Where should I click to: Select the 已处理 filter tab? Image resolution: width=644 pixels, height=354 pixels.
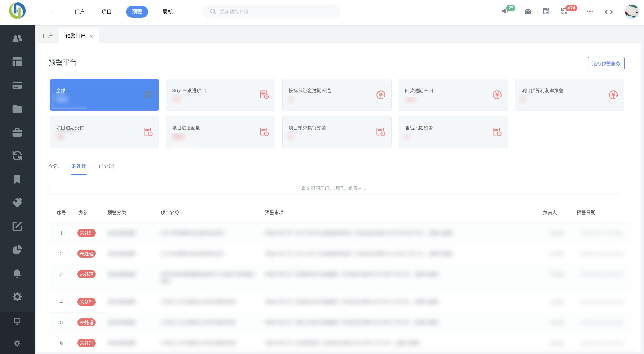click(x=106, y=166)
